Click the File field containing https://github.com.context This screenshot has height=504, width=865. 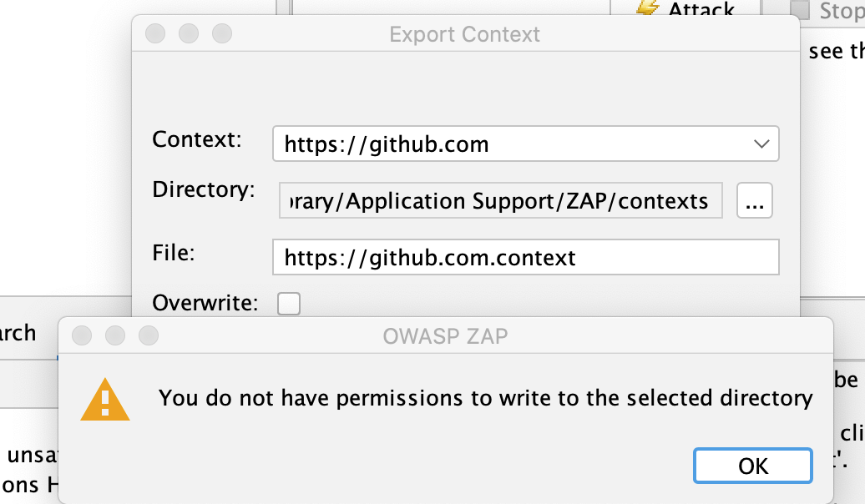(x=526, y=258)
